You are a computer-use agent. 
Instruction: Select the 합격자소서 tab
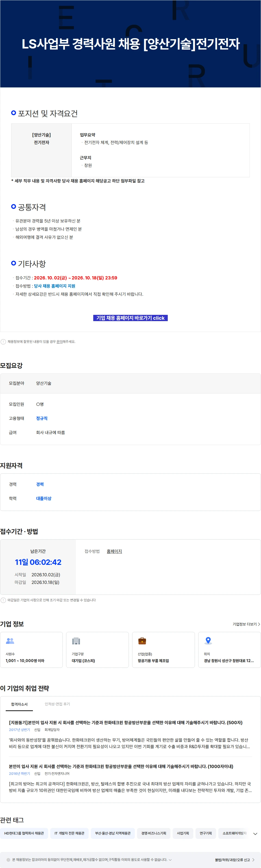pyautogui.click(x=19, y=704)
